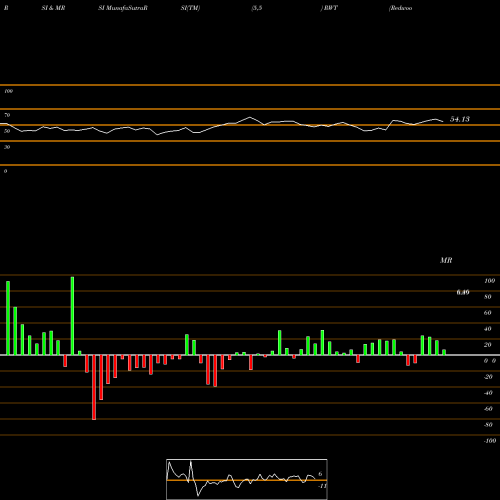The width and height of the screenshot is (500, 500).
Task: Click the tallest green MR histogram bar
Action: (72, 316)
